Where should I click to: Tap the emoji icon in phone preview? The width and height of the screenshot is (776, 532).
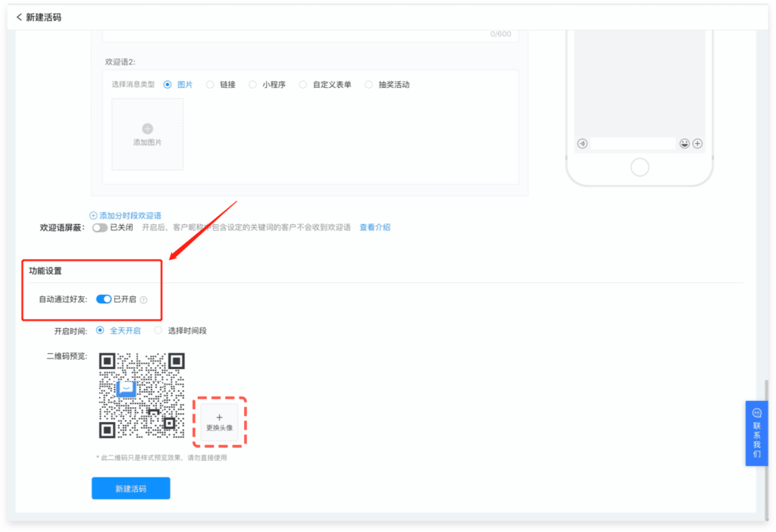[x=684, y=143]
